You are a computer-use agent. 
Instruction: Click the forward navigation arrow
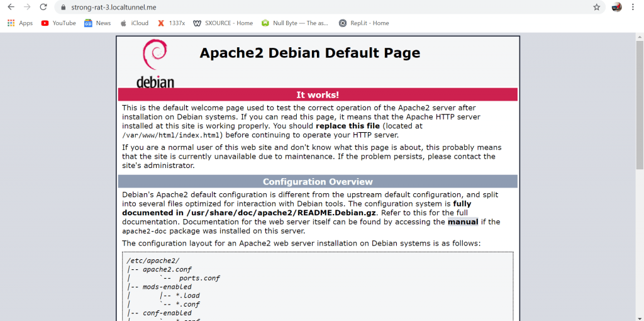[x=27, y=7]
